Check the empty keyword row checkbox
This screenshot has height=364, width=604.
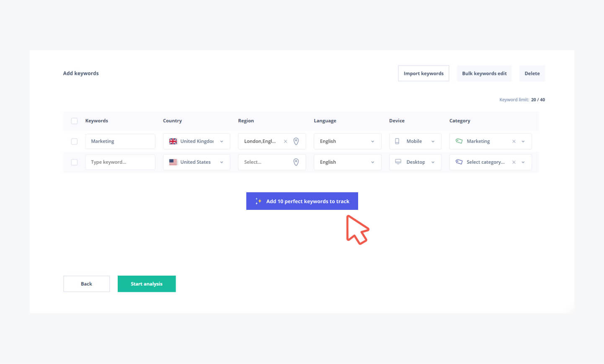[74, 162]
